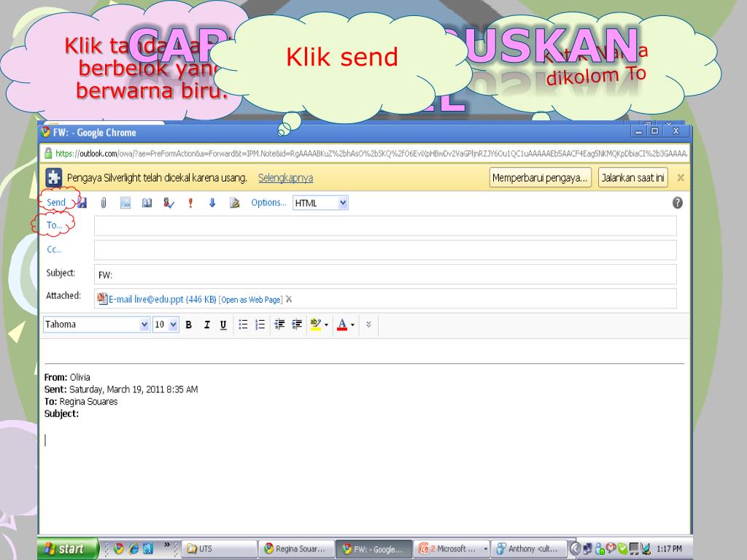This screenshot has height=560, width=747.
Task: Set high importance exclamation icon
Action: point(190,203)
